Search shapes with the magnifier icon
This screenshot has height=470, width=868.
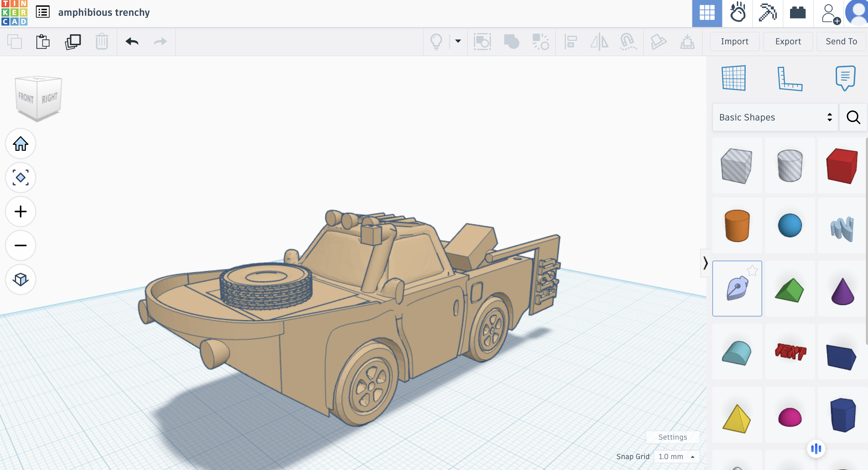853,117
